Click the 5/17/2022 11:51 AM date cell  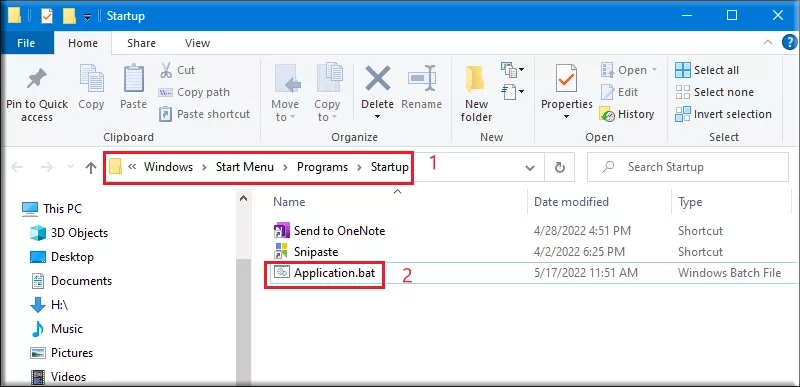point(585,273)
